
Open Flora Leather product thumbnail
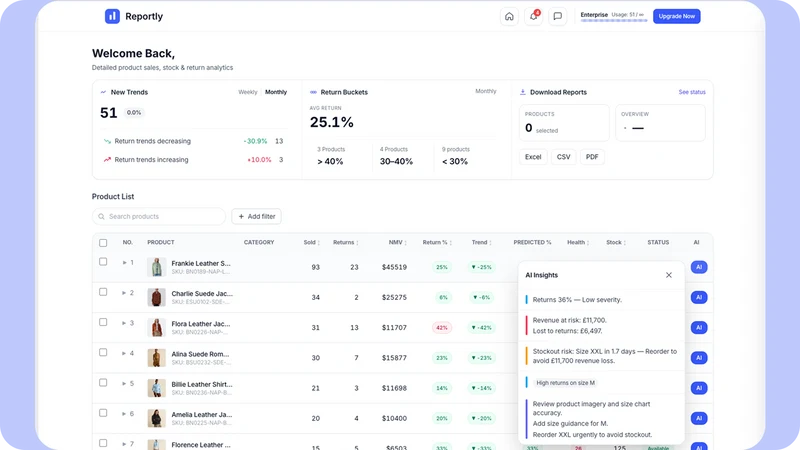point(157,328)
